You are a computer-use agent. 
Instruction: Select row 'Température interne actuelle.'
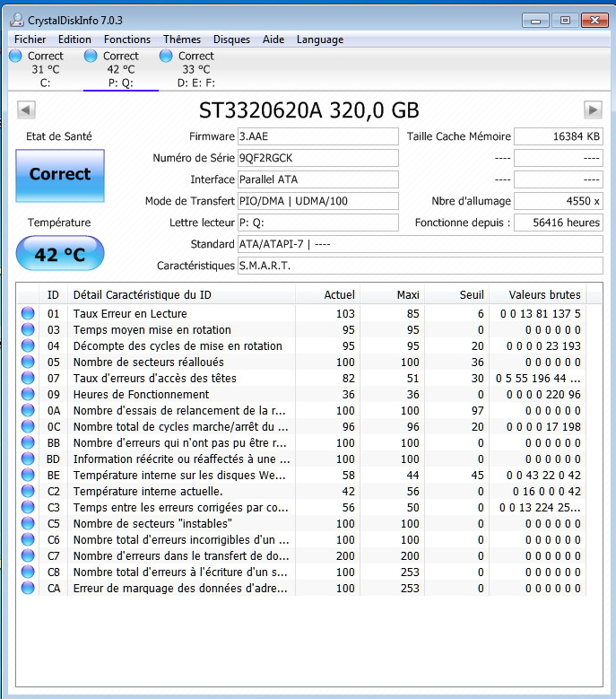coord(301,491)
